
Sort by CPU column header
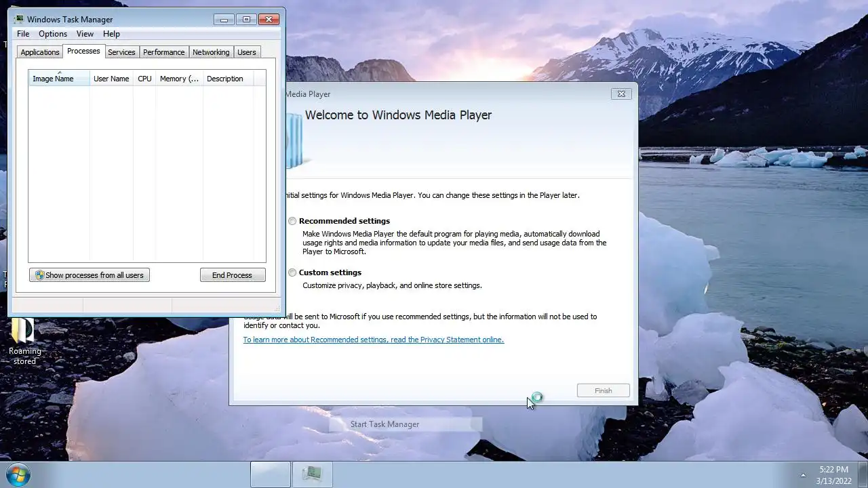[144, 79]
